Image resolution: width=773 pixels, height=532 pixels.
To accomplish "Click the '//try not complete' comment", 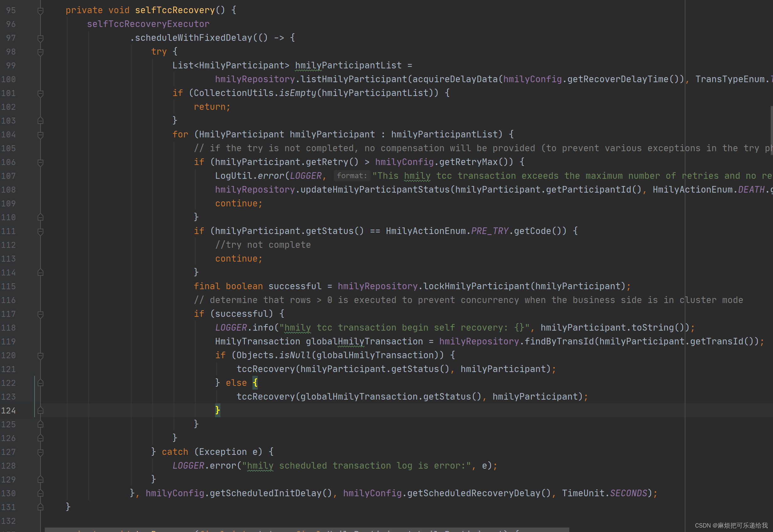I will click(263, 245).
